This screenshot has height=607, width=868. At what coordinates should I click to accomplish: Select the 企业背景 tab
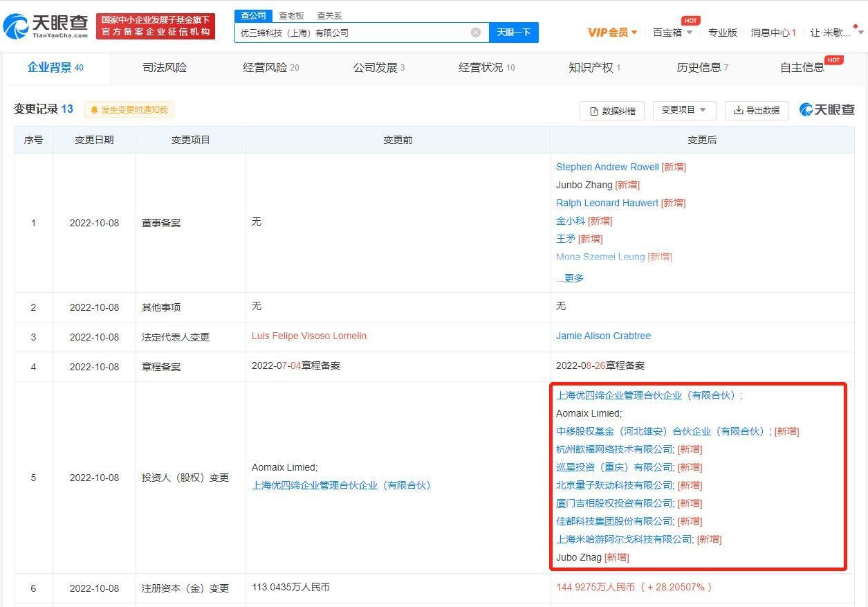55,67
